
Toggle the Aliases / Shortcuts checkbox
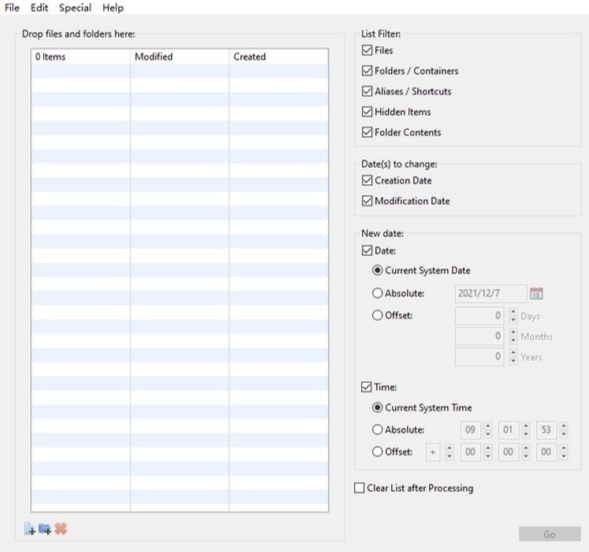[367, 91]
